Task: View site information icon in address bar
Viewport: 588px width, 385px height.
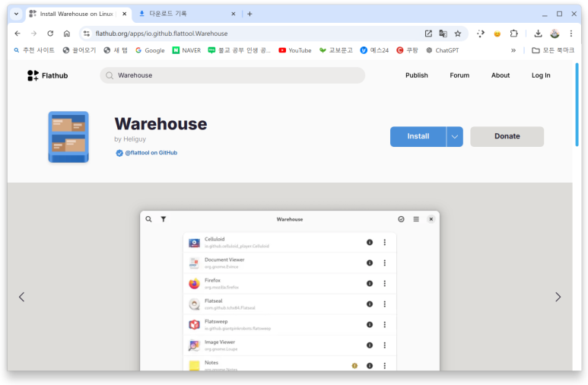Action: [87, 33]
